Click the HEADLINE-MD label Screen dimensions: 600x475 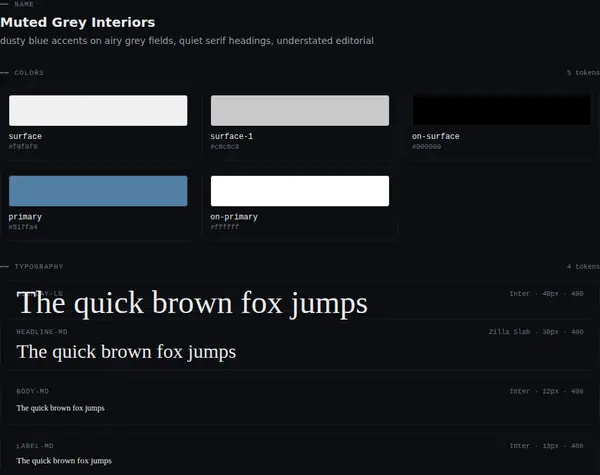42,332
